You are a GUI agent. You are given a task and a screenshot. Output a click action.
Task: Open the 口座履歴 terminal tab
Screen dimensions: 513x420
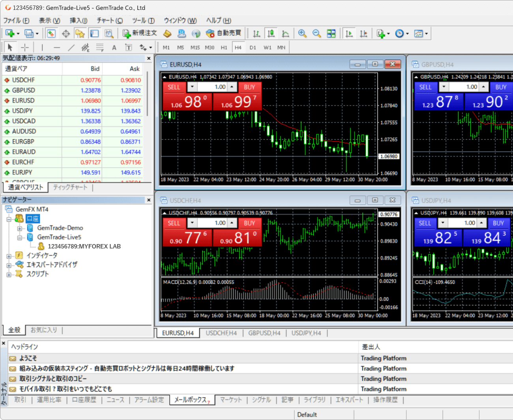pos(84,400)
